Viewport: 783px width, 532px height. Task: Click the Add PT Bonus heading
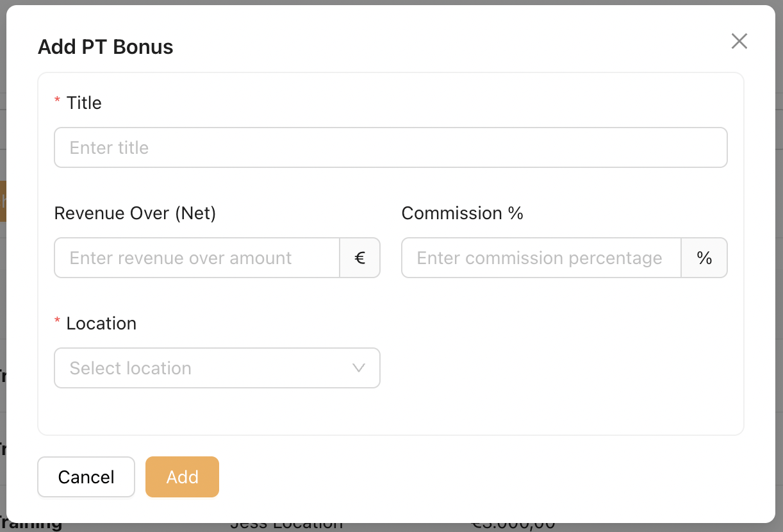point(106,47)
